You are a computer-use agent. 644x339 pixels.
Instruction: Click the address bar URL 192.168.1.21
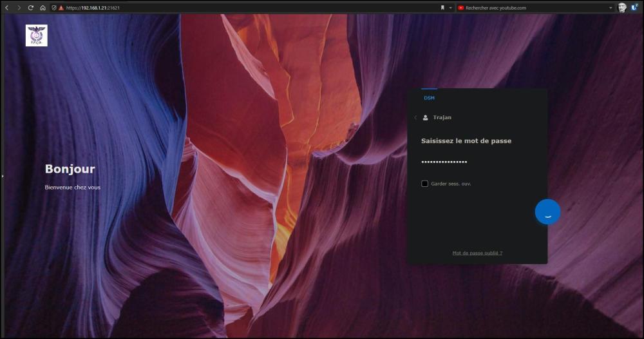(93, 8)
